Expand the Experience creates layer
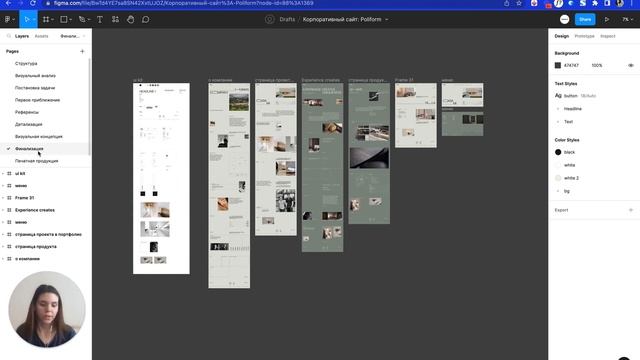This screenshot has width=640, height=360. coord(3,210)
